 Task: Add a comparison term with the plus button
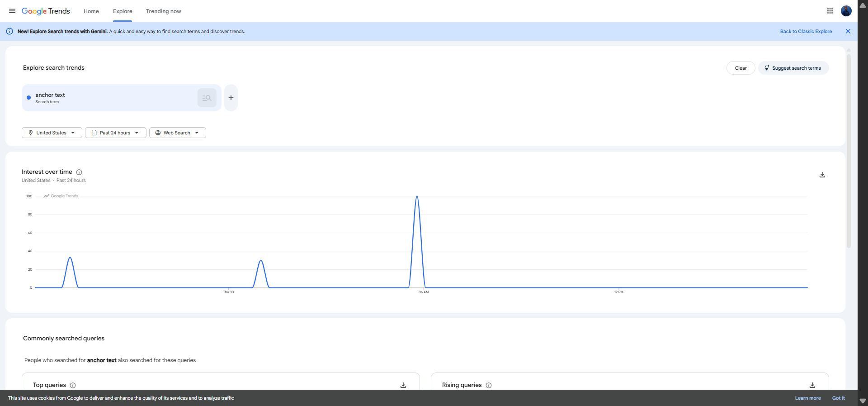click(231, 98)
